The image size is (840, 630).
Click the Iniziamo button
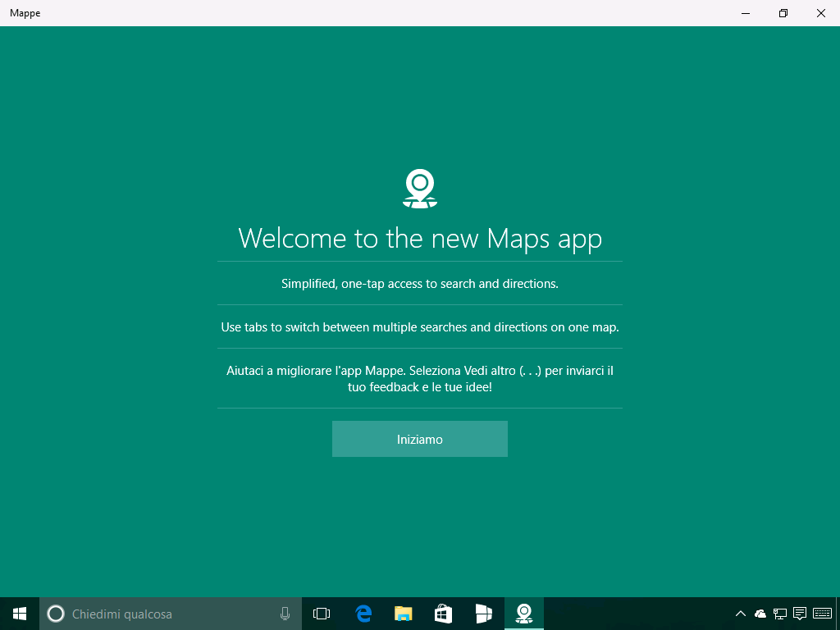click(x=419, y=439)
